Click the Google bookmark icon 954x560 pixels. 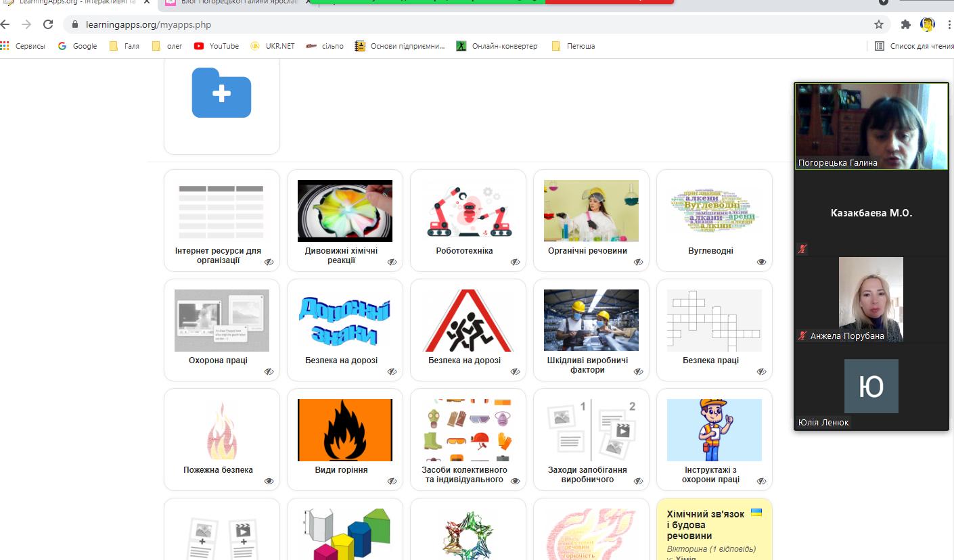coord(62,46)
